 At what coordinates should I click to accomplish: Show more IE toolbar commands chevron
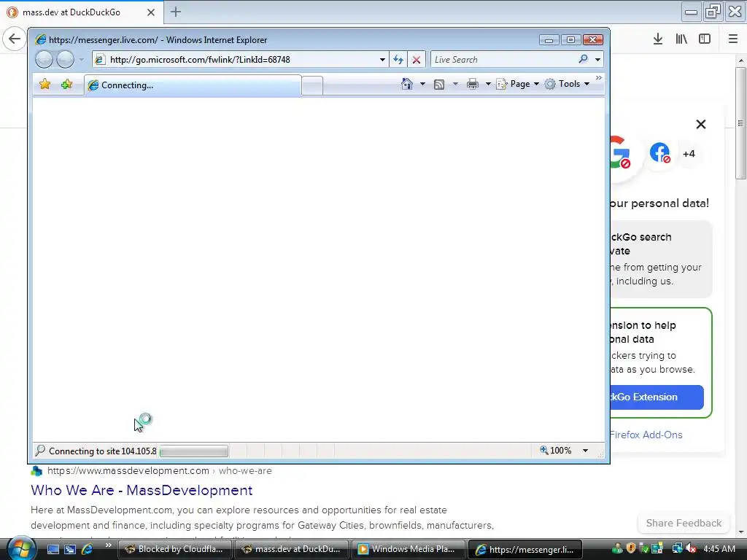599,77
